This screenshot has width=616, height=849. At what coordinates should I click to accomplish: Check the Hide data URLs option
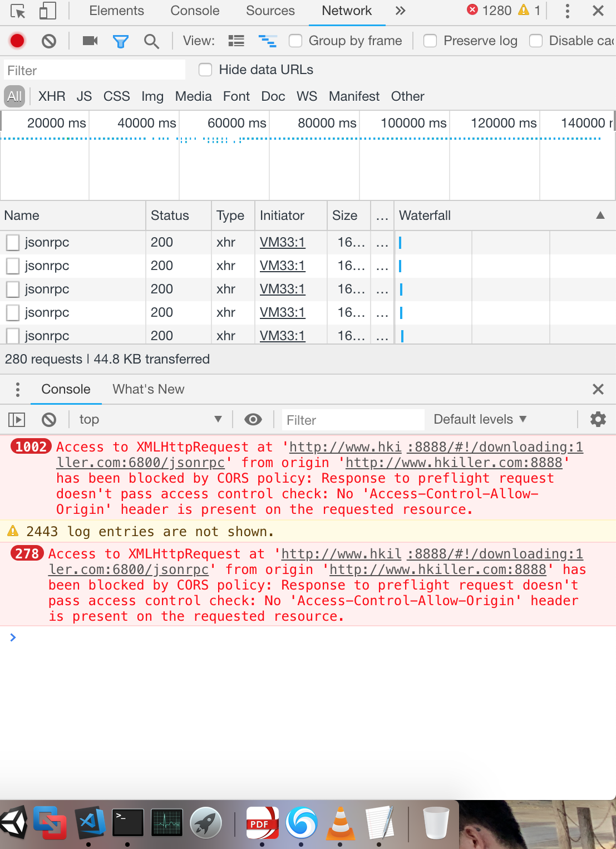pos(205,70)
